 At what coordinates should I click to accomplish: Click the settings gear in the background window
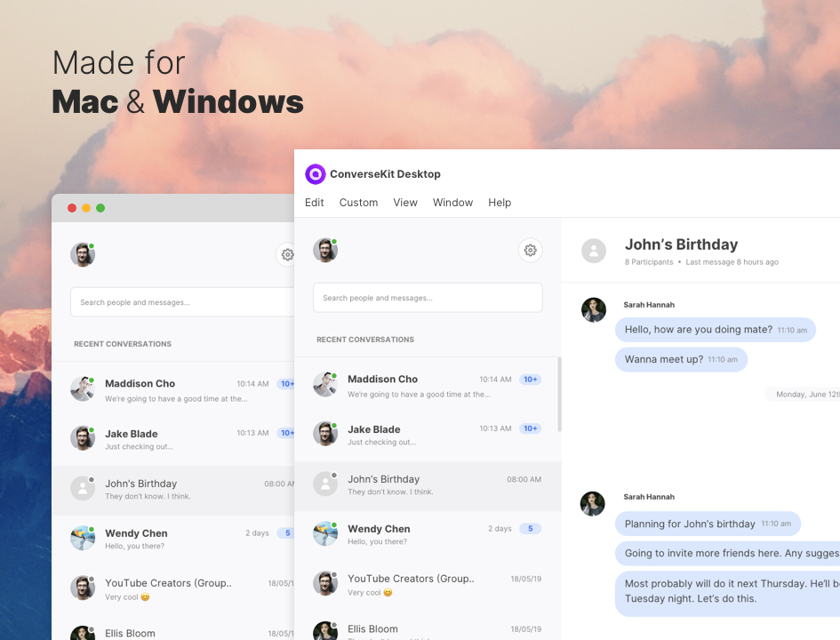(x=287, y=254)
